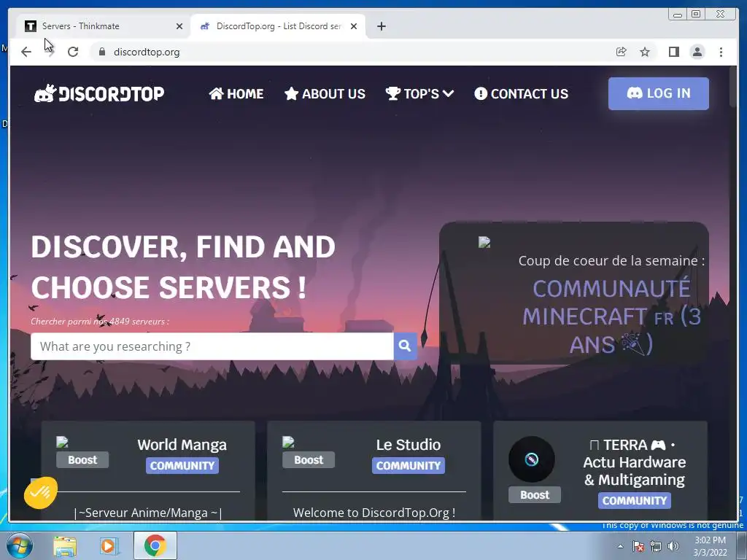The width and height of the screenshot is (747, 560).
Task: Show hidden system tray icons
Action: (620, 546)
